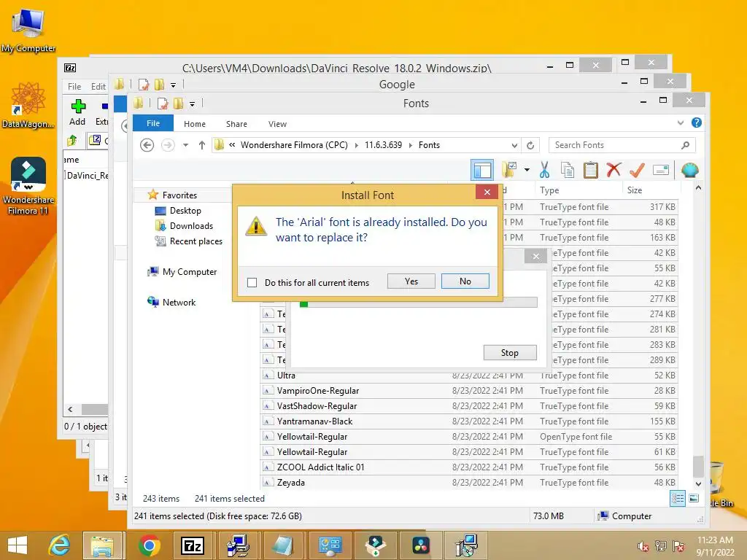Select Desktop in navigation pane

tap(185, 211)
